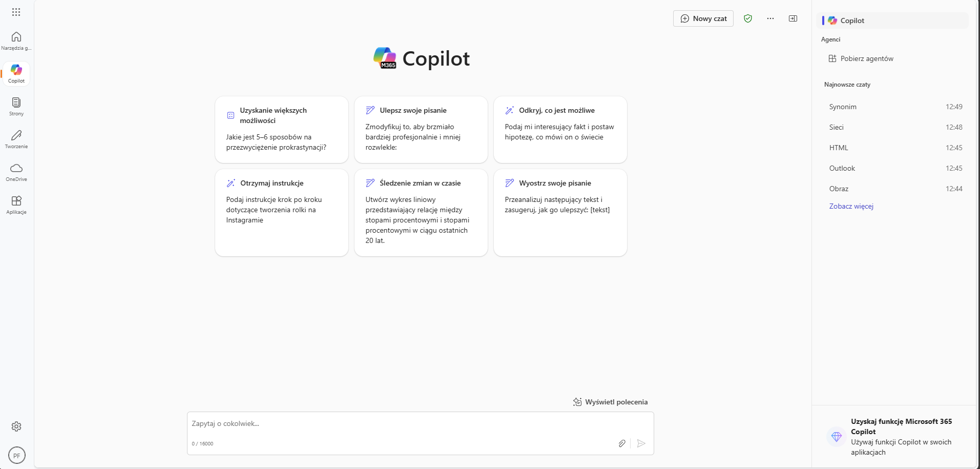Open the Strony pages icon
Screen dimensions: 980x469
click(16, 103)
